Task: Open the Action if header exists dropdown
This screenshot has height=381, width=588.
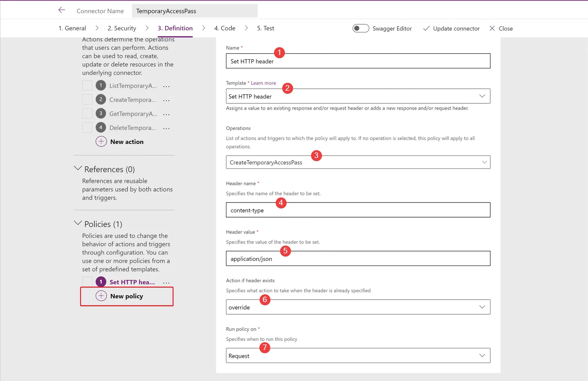Action: click(x=358, y=307)
